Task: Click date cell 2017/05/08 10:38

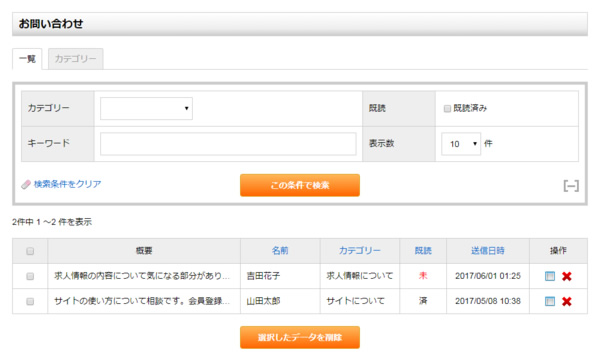Action: coord(488,301)
